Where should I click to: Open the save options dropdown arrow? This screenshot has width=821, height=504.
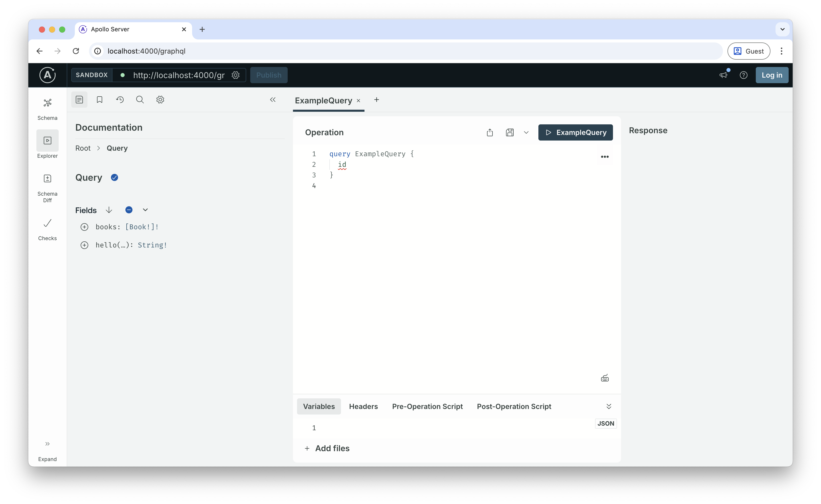[x=526, y=132]
